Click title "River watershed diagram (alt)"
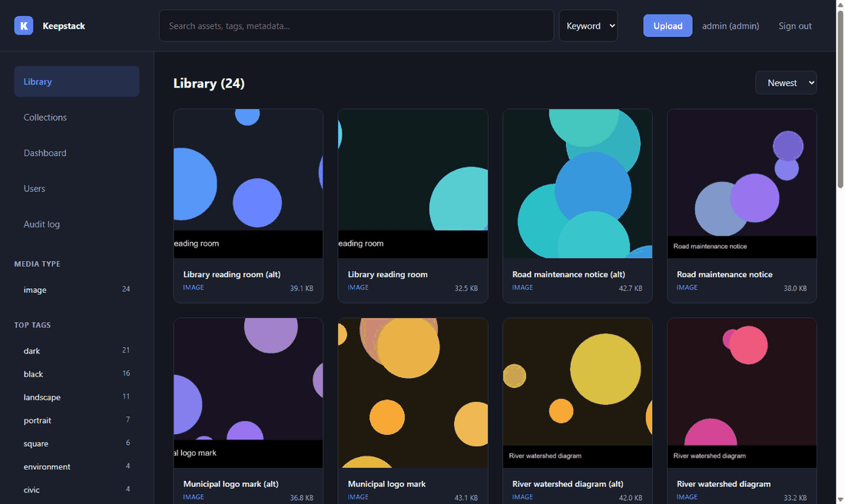The width and height of the screenshot is (845, 504). [568, 484]
